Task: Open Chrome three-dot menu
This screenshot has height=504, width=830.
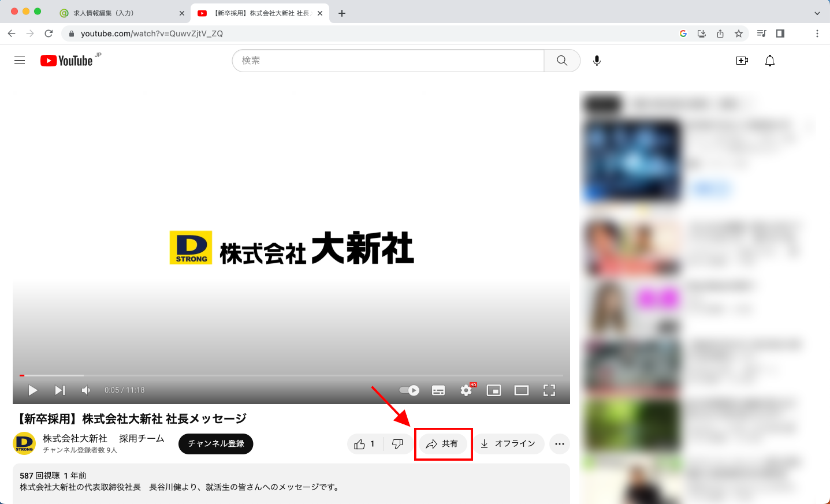Action: 817,33
